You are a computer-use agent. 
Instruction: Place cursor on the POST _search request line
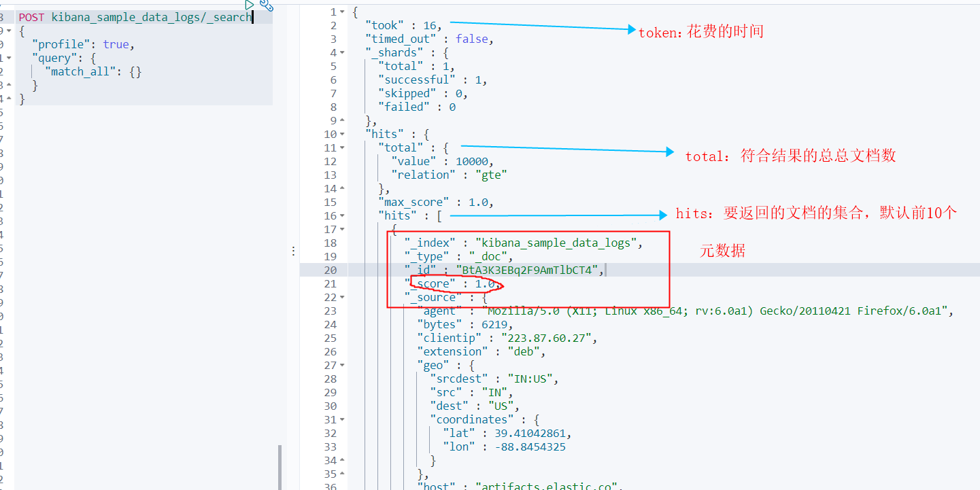[136, 17]
